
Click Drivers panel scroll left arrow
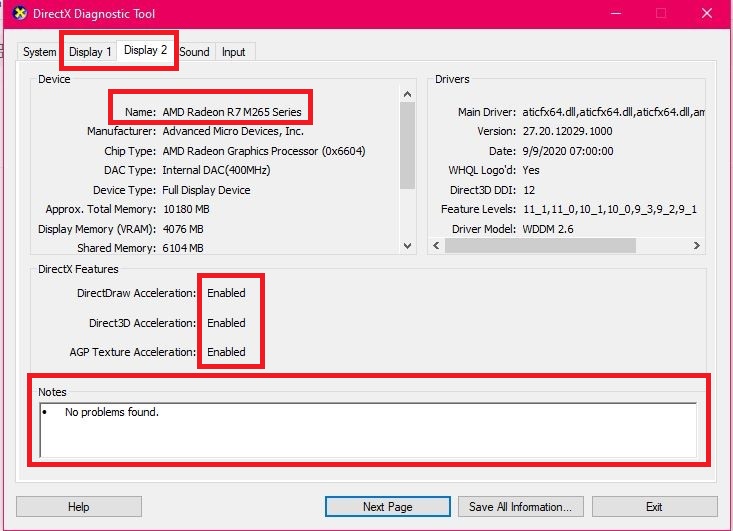point(436,245)
